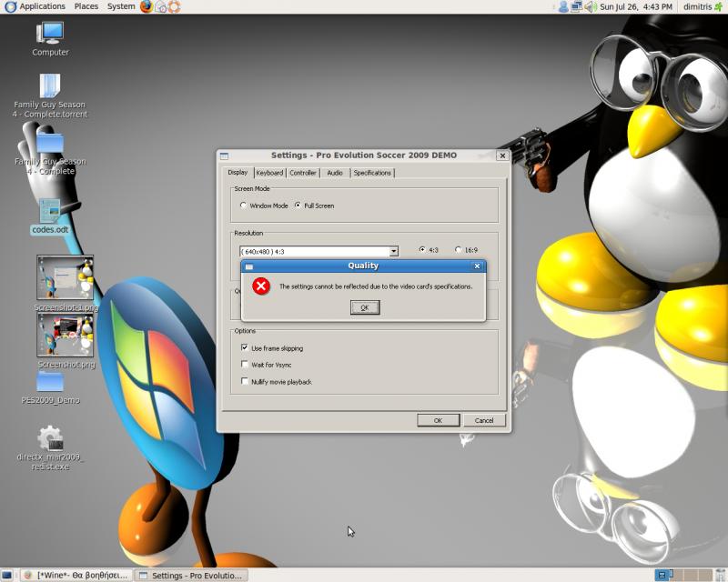Viewport: 728px width, 582px height.
Task: Switch to Settings - Pro Evolutio... taskbar item
Action: click(191, 576)
